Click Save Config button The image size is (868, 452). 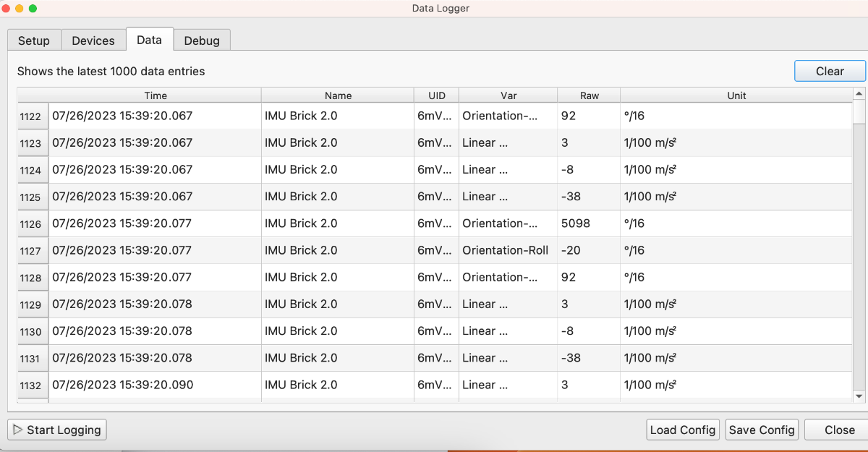click(762, 430)
